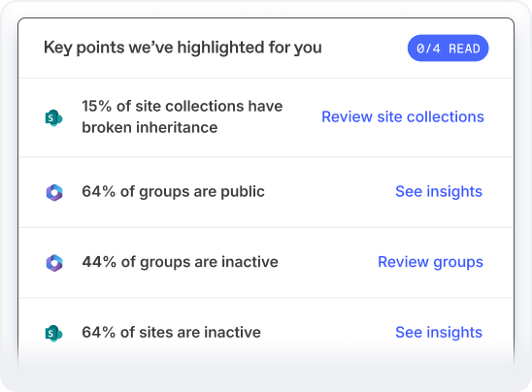Click the SharePoint icon beside inactive sites

coord(53,334)
